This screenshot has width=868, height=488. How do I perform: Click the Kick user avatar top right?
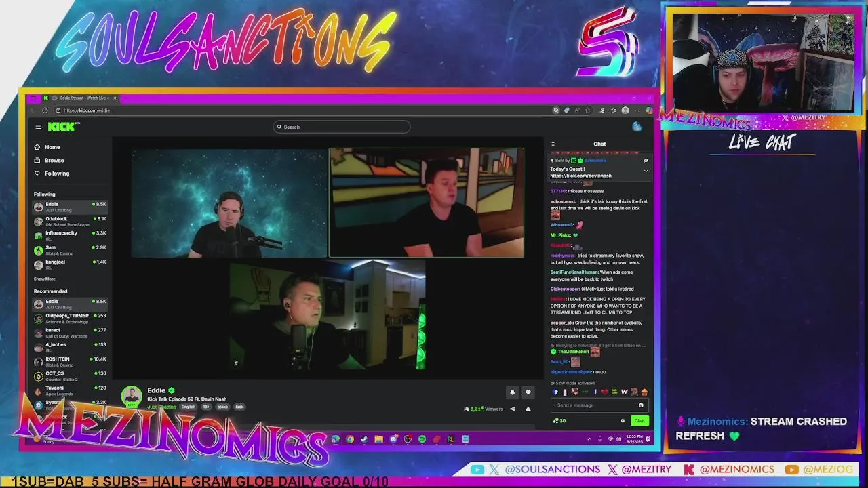pos(637,127)
